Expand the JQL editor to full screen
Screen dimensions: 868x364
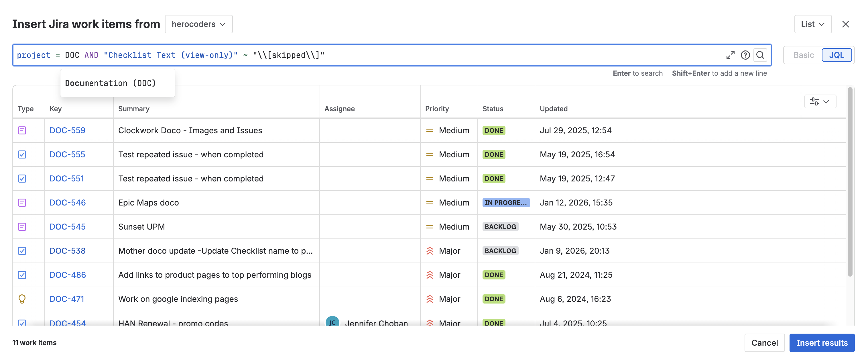pos(731,55)
